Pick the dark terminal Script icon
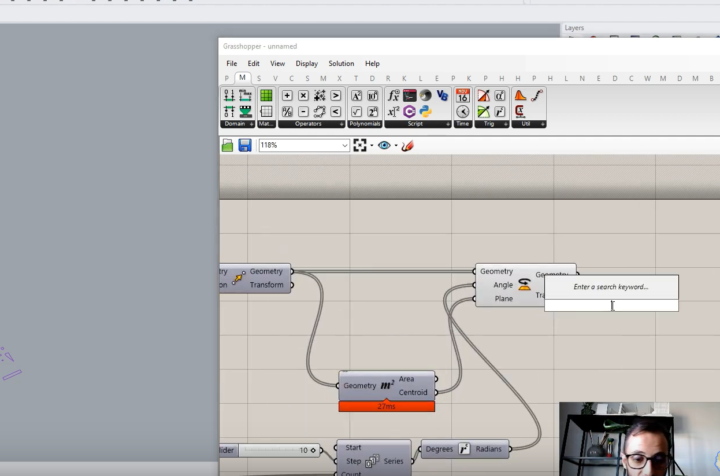 (x=410, y=95)
